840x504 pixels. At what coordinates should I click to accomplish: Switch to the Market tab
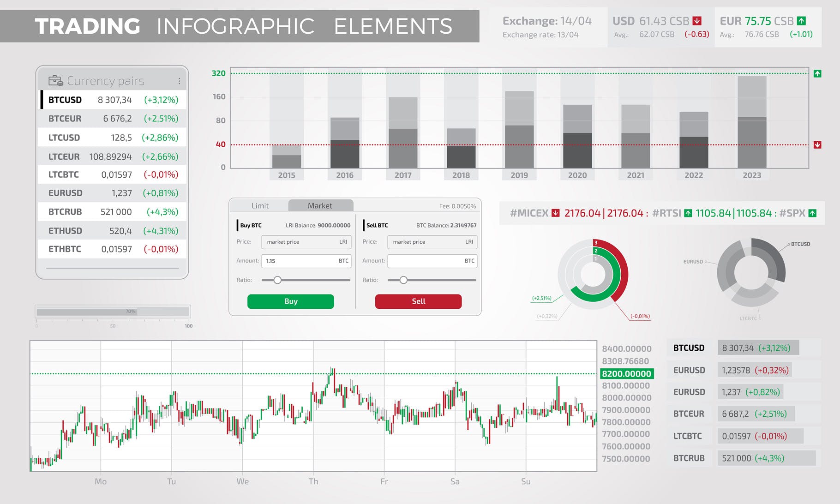point(320,205)
